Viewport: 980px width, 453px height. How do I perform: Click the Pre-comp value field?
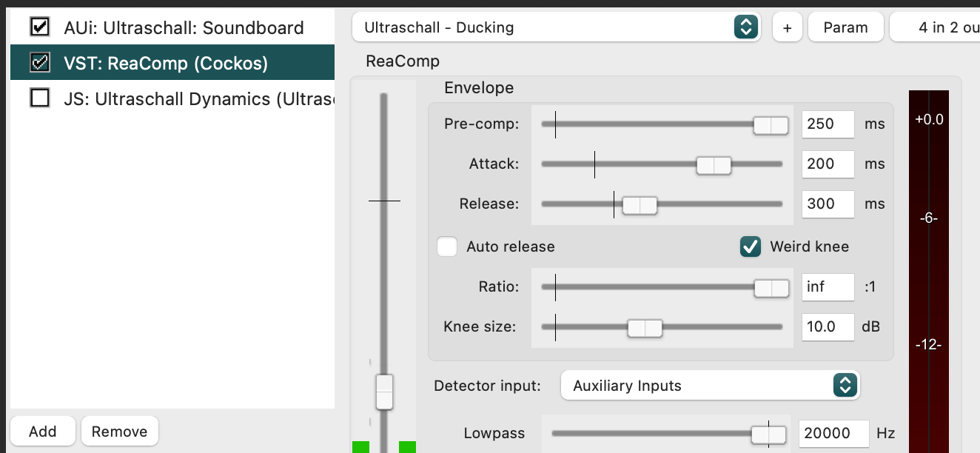point(828,124)
